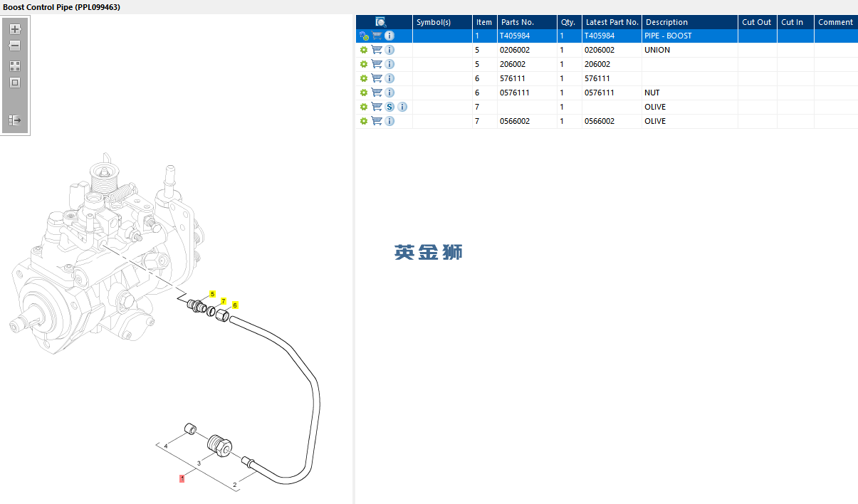Click the Latest Part No. column header
The height and width of the screenshot is (504, 858).
(x=612, y=22)
